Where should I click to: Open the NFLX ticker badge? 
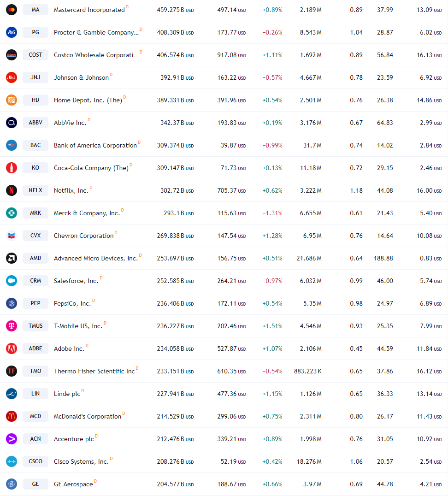click(35, 190)
